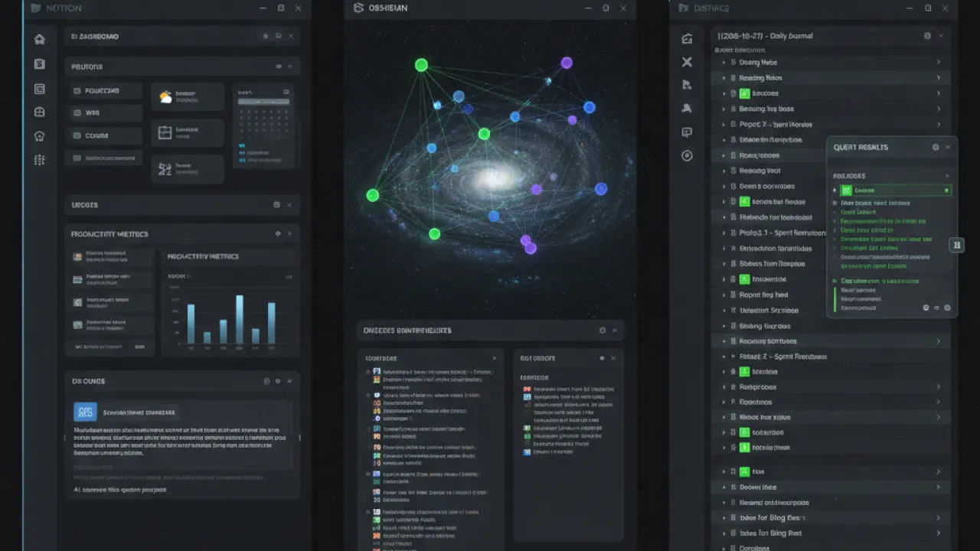Click the person silhouette icon in right sidebar
The width and height of the screenshot is (980, 551).
[x=687, y=109]
